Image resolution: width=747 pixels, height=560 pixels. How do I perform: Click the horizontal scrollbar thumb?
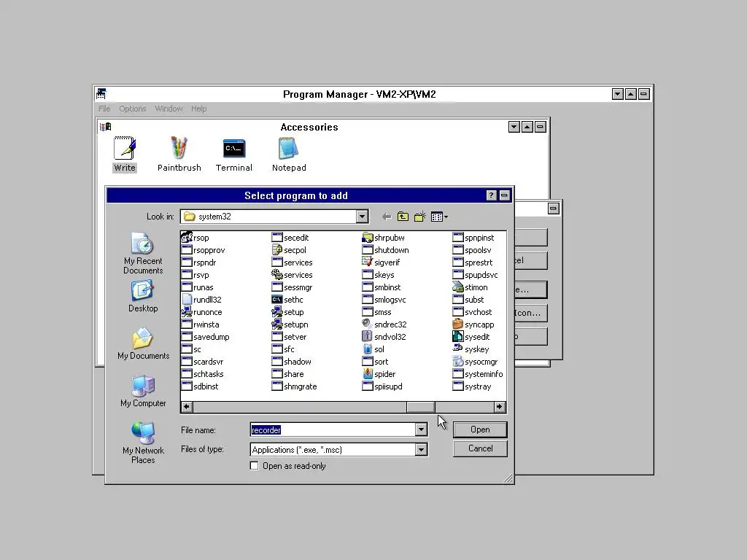[420, 407]
